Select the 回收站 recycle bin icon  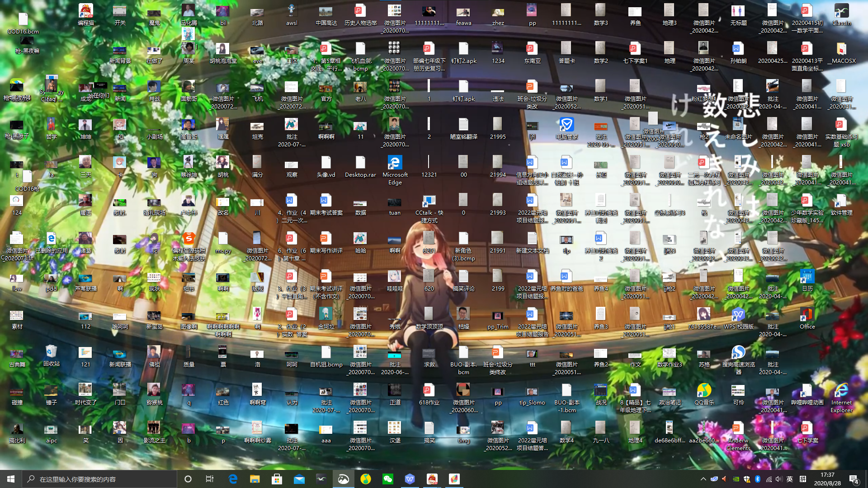51,356
